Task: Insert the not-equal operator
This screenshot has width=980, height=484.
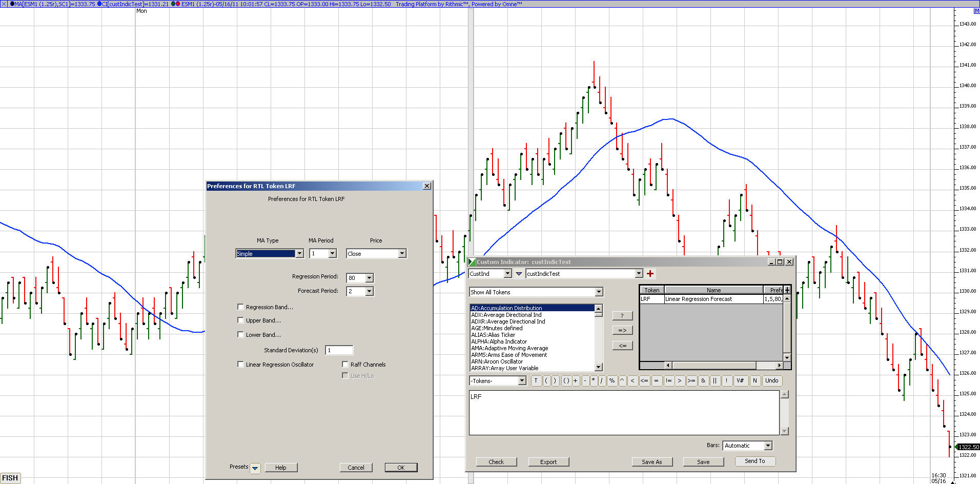Action: tap(668, 380)
